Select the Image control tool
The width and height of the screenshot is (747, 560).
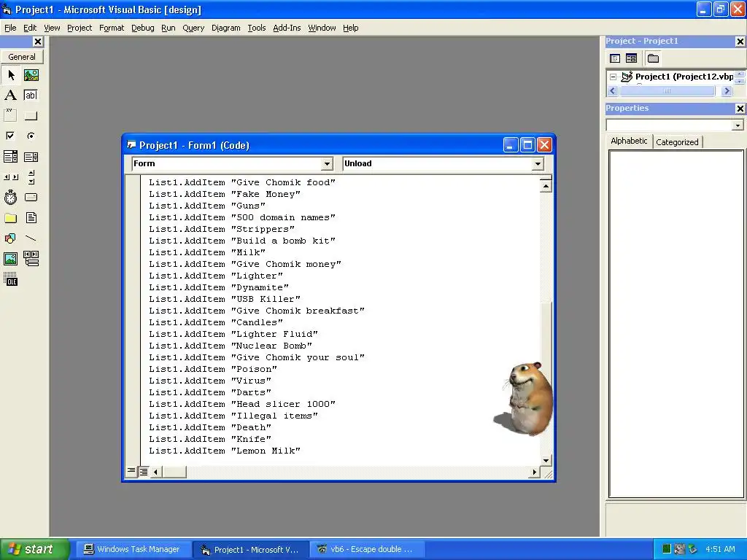(10, 259)
